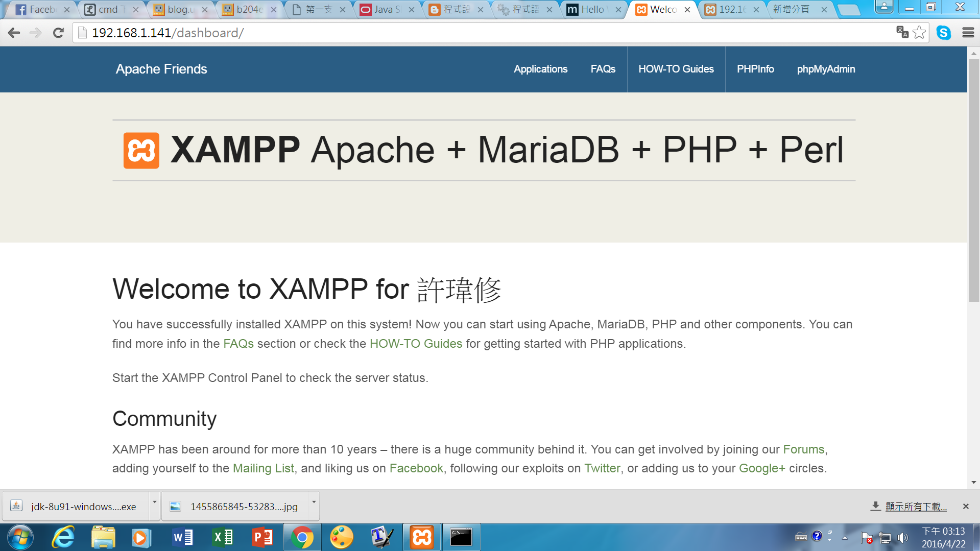Open Excel from the taskbar
The image size is (980, 551).
[x=222, y=537]
